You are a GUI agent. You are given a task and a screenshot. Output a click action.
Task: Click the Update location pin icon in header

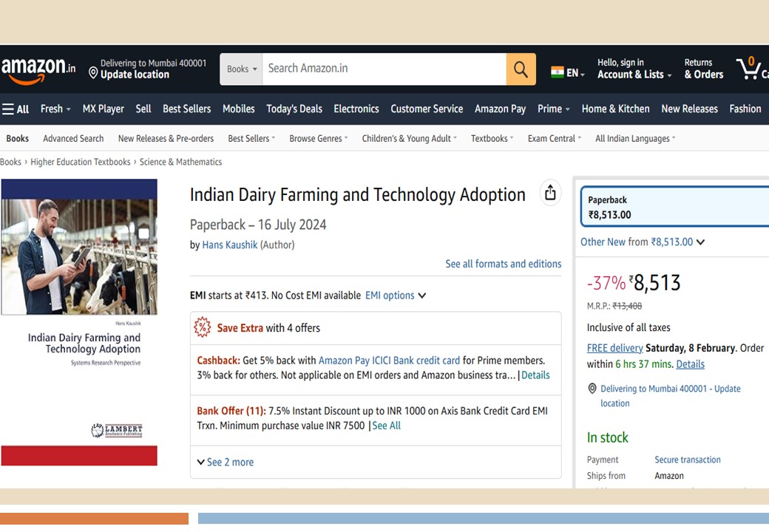(x=93, y=73)
